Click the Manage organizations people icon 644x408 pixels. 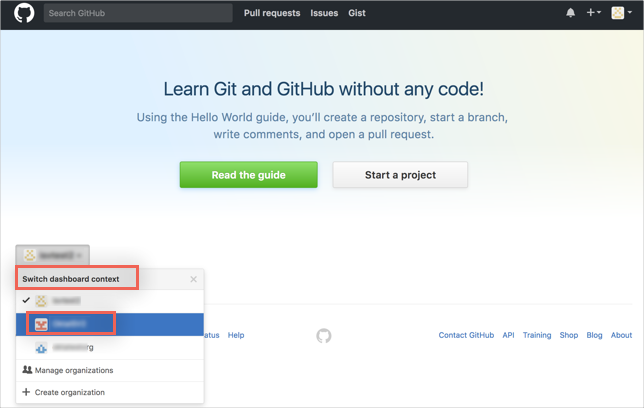click(27, 370)
